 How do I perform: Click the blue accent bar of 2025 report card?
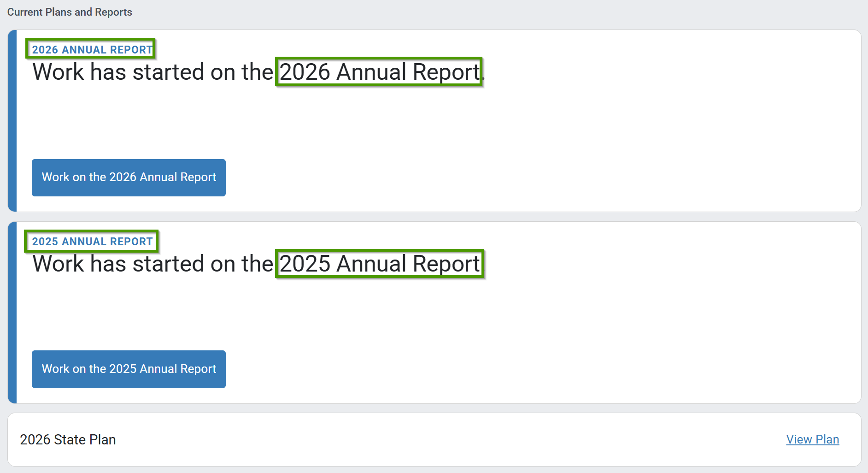coord(12,313)
